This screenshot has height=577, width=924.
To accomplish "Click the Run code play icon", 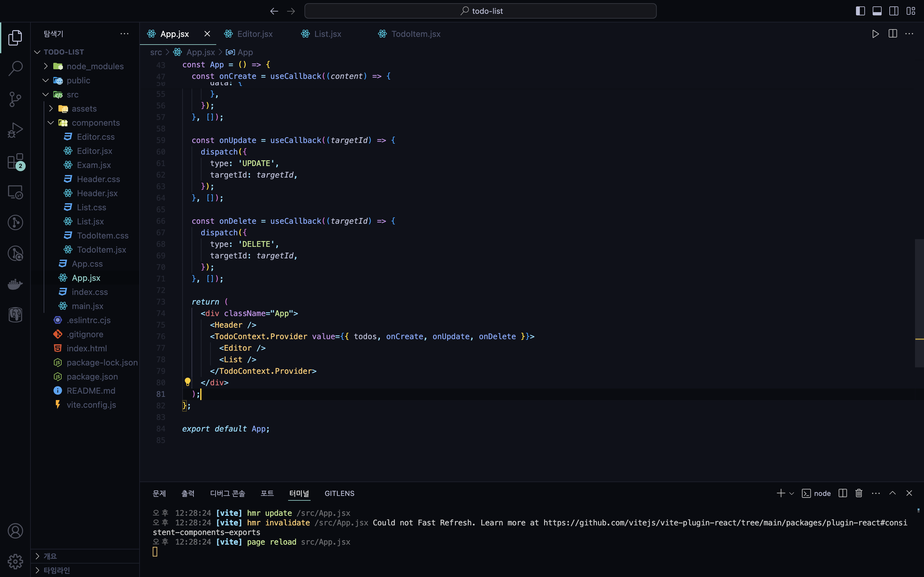I will pos(876,34).
